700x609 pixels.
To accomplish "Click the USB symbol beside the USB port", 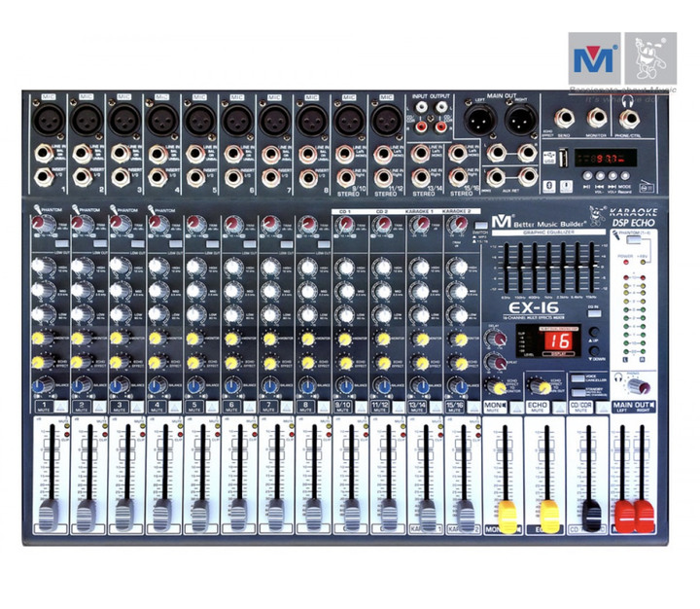I will point(549,158).
